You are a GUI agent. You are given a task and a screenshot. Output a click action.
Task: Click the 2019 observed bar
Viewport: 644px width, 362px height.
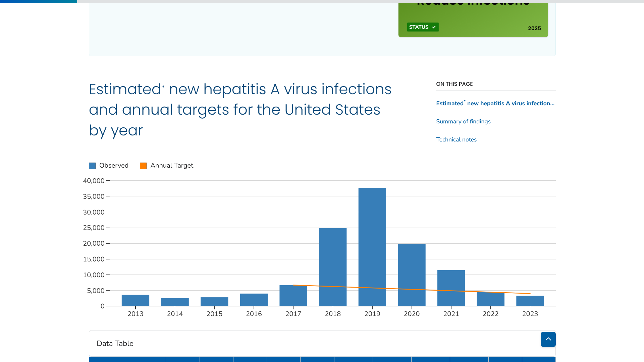tap(372, 247)
